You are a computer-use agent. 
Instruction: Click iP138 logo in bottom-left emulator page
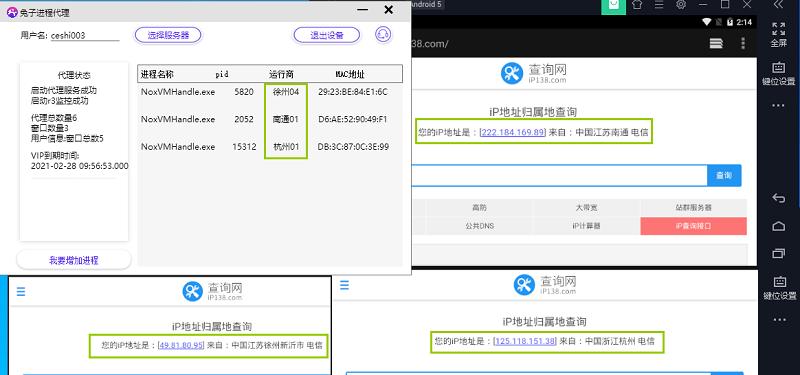coord(212,291)
